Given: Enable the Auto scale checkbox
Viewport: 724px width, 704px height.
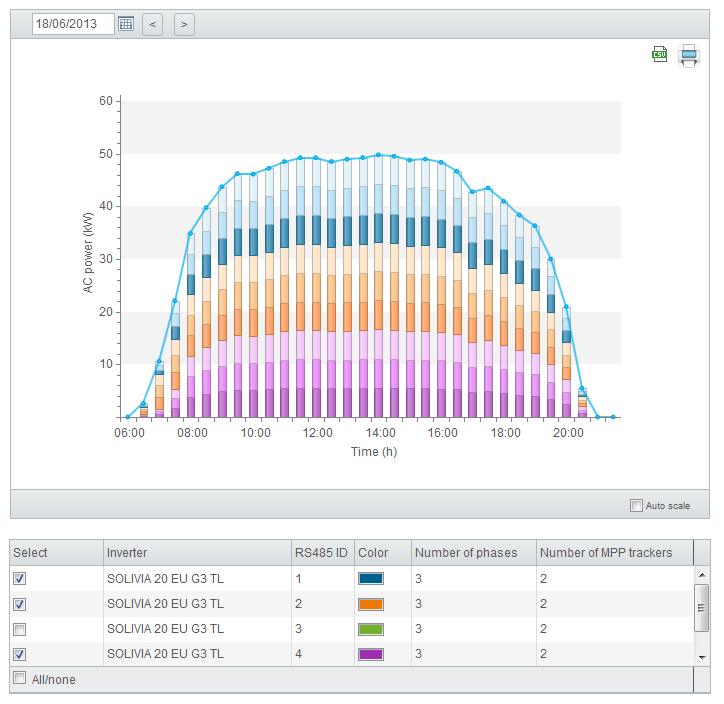Looking at the screenshot, I should pos(636,505).
